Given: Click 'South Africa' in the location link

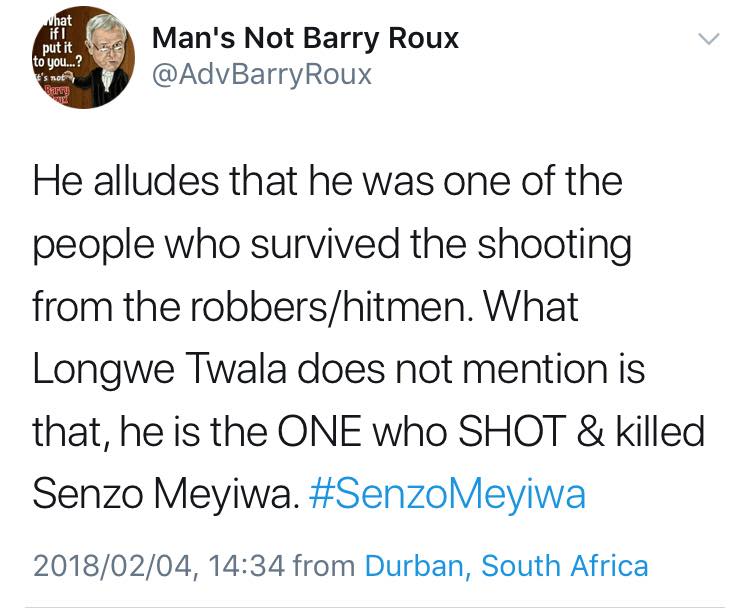Looking at the screenshot, I should [x=564, y=565].
